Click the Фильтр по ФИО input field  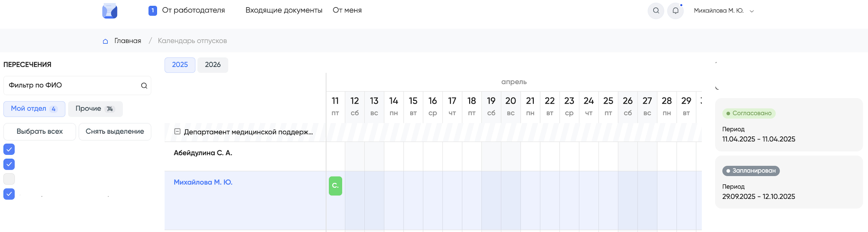pyautogui.click(x=72, y=86)
